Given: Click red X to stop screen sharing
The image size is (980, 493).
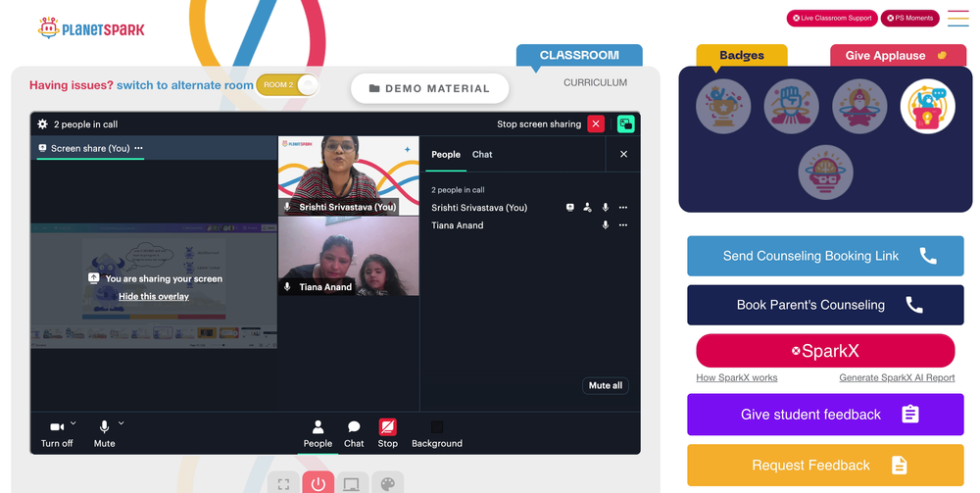Looking at the screenshot, I should pyautogui.click(x=596, y=123).
